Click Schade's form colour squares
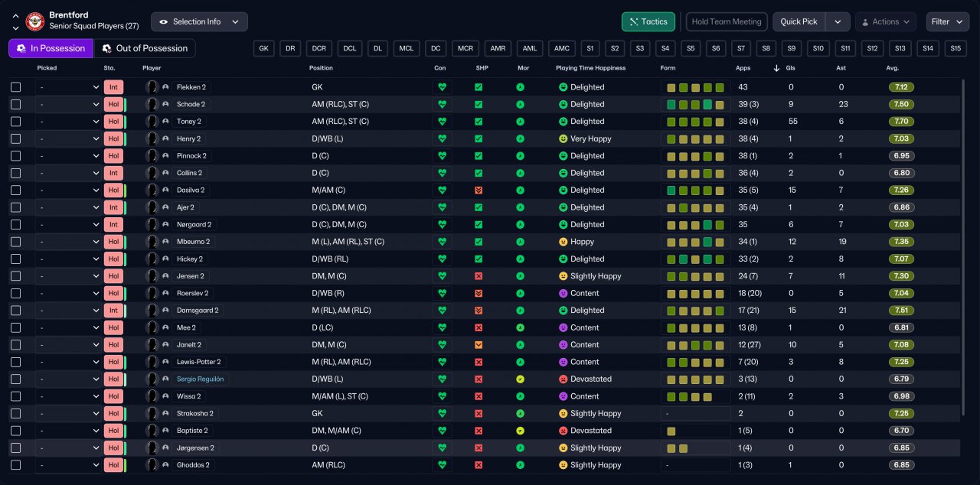 tap(694, 105)
